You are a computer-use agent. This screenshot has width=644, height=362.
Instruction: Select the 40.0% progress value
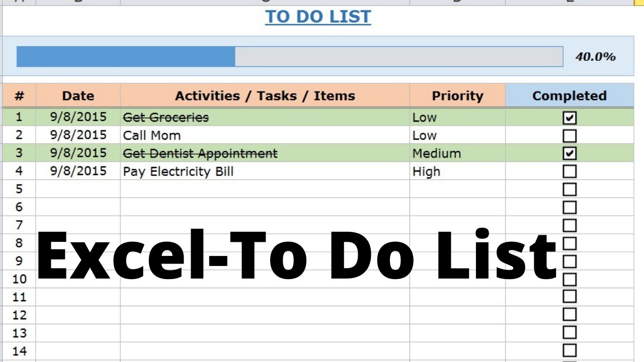click(596, 56)
